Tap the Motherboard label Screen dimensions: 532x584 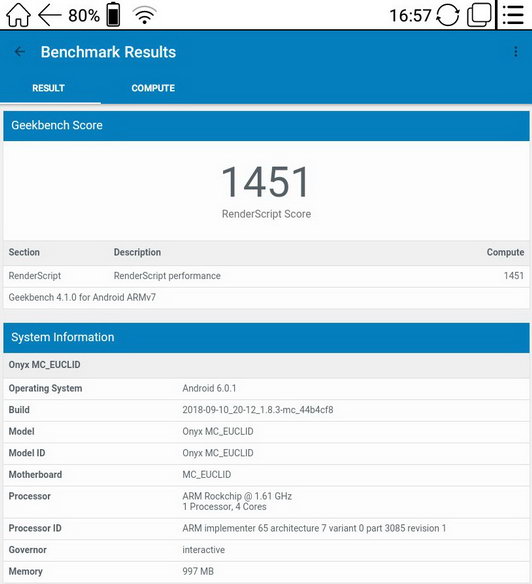35,475
